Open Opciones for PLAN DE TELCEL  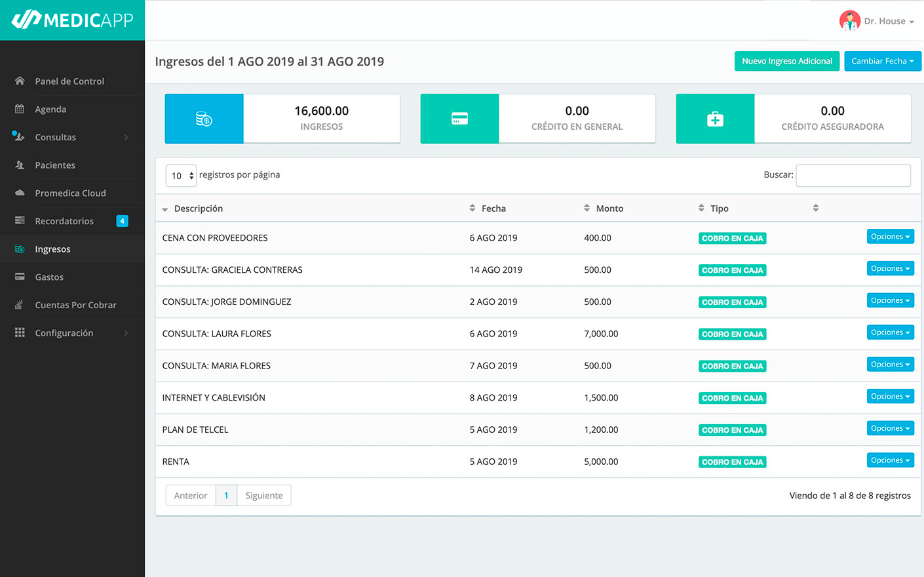click(890, 428)
